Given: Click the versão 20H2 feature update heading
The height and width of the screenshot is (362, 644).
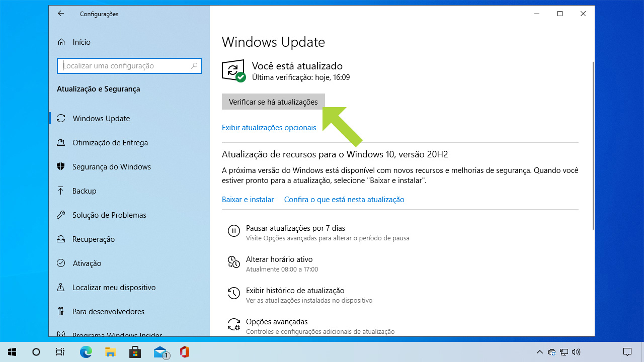Looking at the screenshot, I should click(335, 154).
